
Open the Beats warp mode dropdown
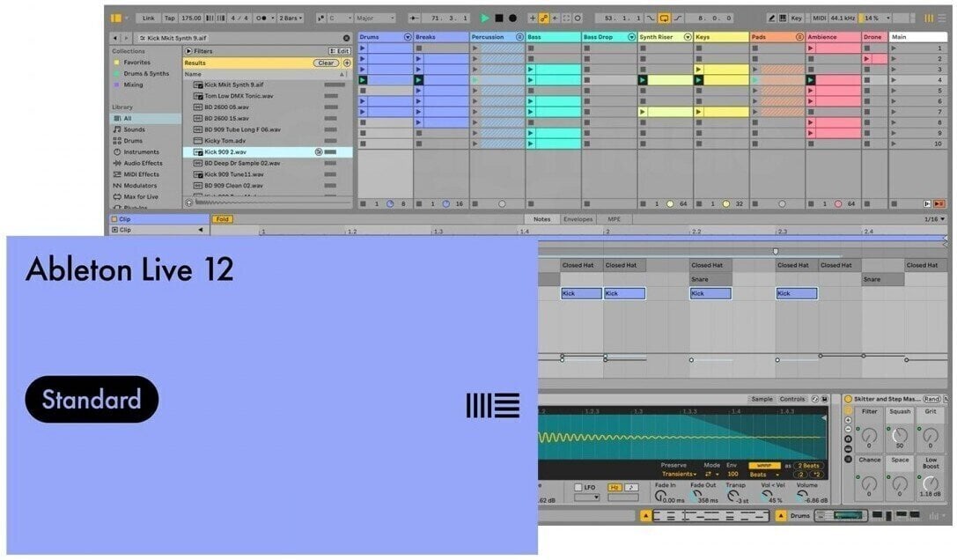[x=765, y=475]
